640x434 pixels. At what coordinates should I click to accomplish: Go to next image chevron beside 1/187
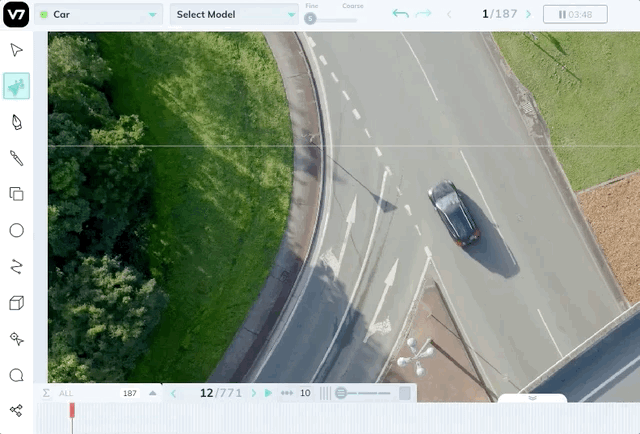(x=529, y=15)
